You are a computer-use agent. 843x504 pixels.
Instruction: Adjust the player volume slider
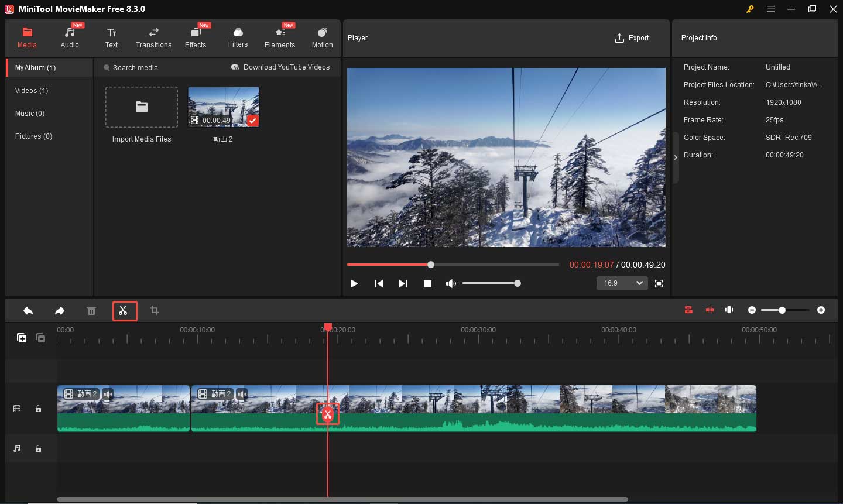(x=492, y=283)
